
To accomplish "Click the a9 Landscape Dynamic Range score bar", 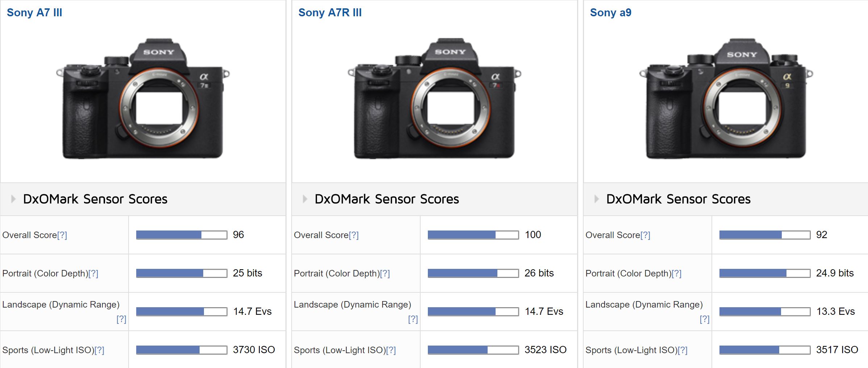I will click(765, 312).
